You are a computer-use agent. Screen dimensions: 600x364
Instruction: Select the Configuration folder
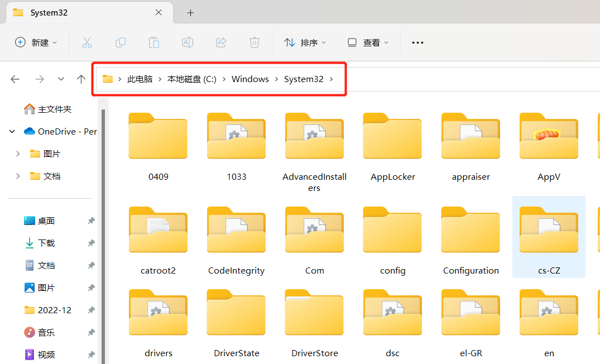click(471, 241)
